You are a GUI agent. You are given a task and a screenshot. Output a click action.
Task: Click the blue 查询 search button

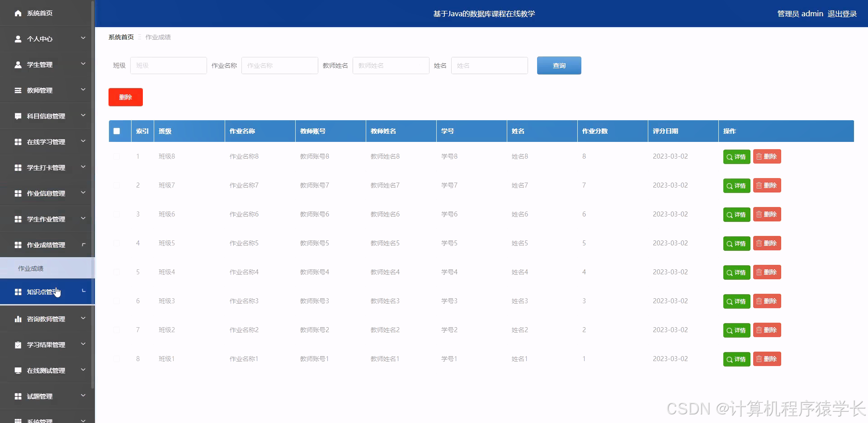pos(559,66)
